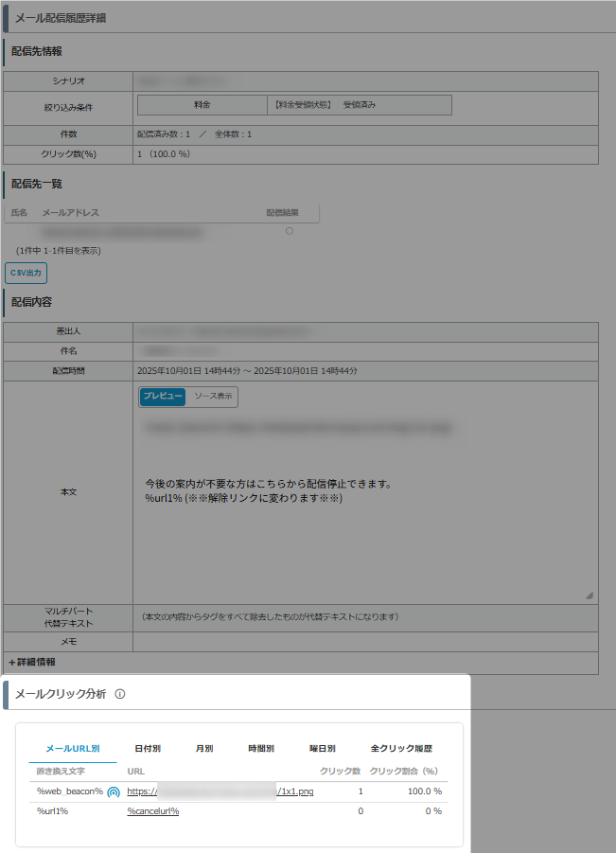Select the メールURL別 tab
The image size is (616, 853).
[x=73, y=748]
